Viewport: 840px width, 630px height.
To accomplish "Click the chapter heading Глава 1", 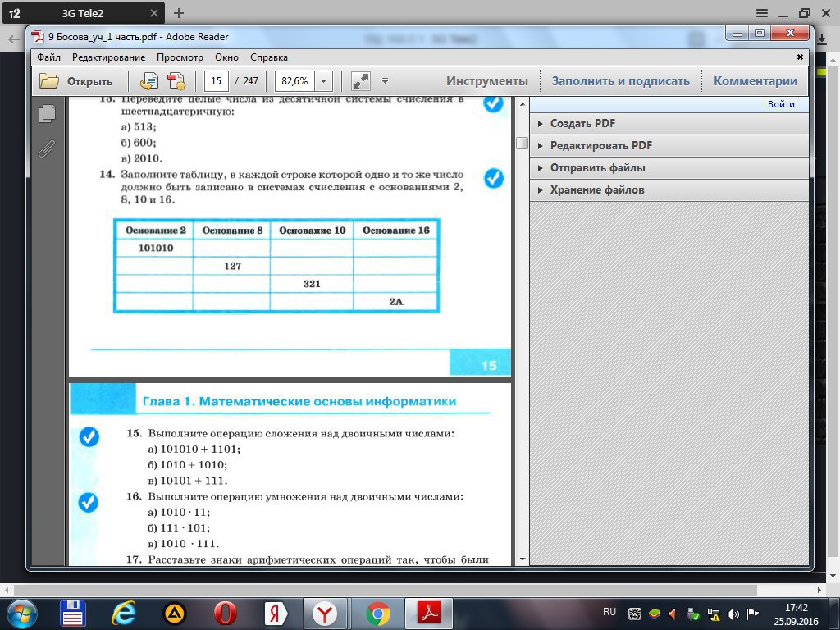I will tap(299, 401).
